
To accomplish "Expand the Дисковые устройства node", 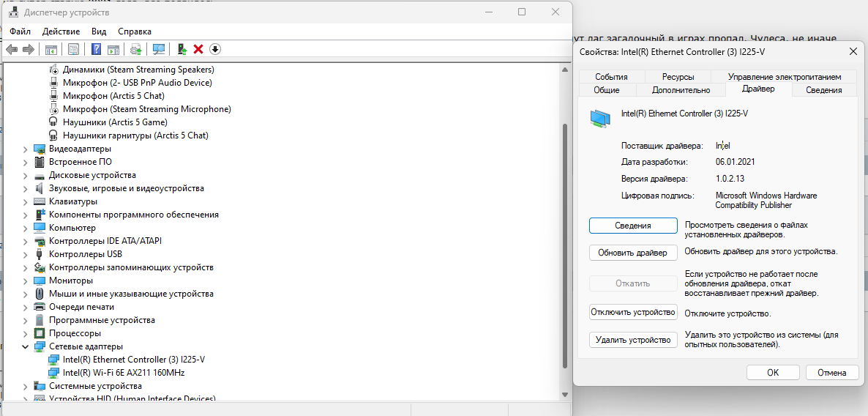I will pos(26,175).
